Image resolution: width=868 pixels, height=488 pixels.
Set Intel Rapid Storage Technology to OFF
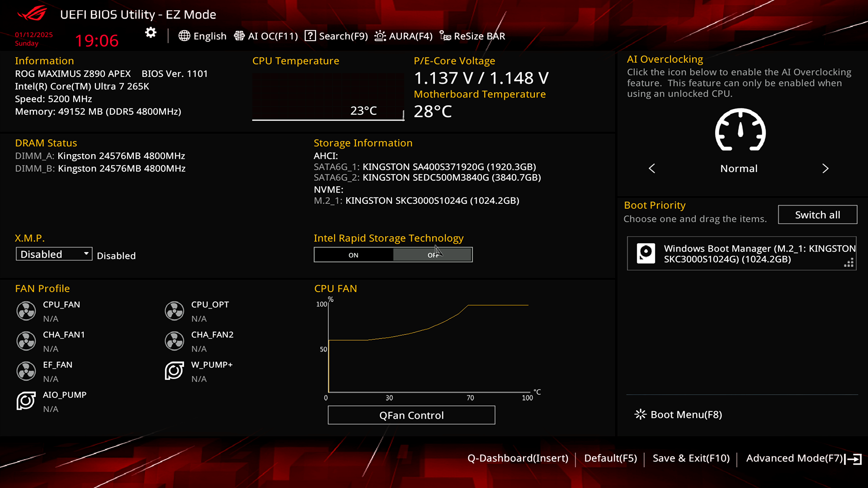click(x=433, y=255)
